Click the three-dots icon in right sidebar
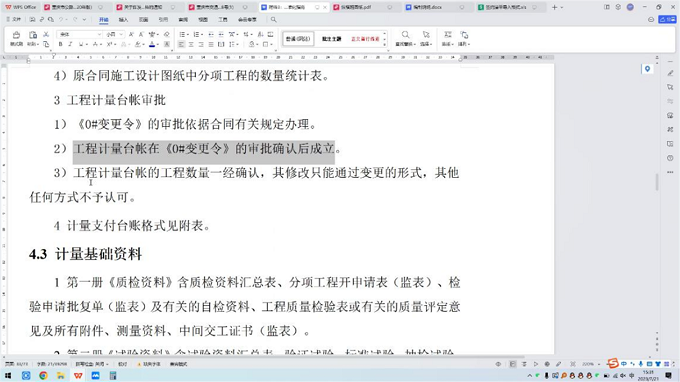 tap(670, 172)
